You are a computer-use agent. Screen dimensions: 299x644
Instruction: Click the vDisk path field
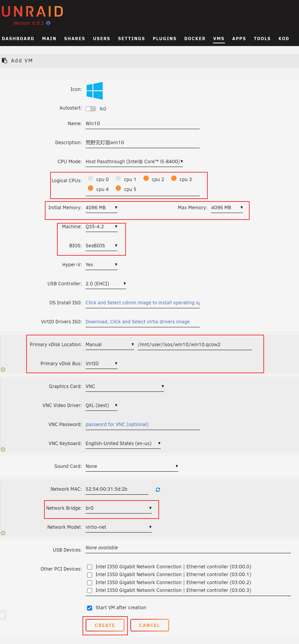click(x=195, y=345)
